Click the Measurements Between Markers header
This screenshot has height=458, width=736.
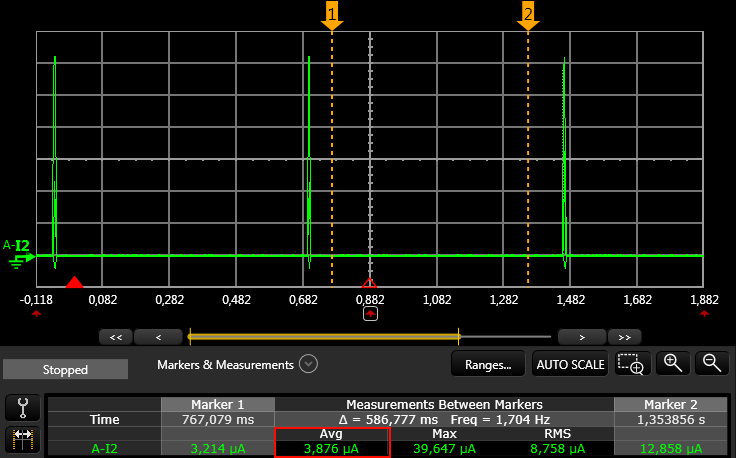(x=444, y=405)
